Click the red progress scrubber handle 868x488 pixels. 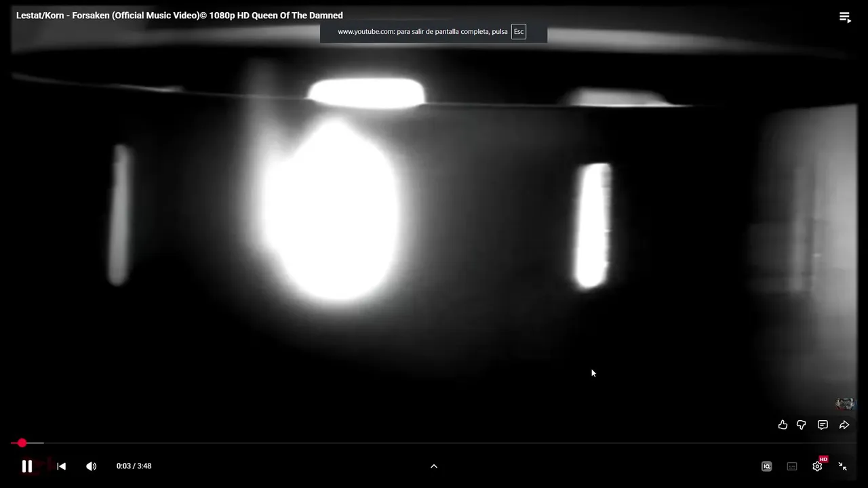22,443
